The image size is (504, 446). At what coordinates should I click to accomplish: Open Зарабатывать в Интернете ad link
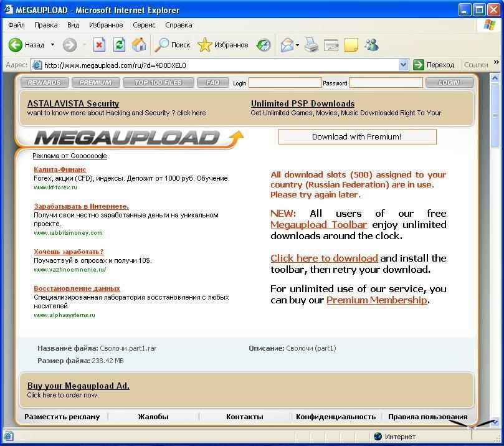[x=82, y=206]
